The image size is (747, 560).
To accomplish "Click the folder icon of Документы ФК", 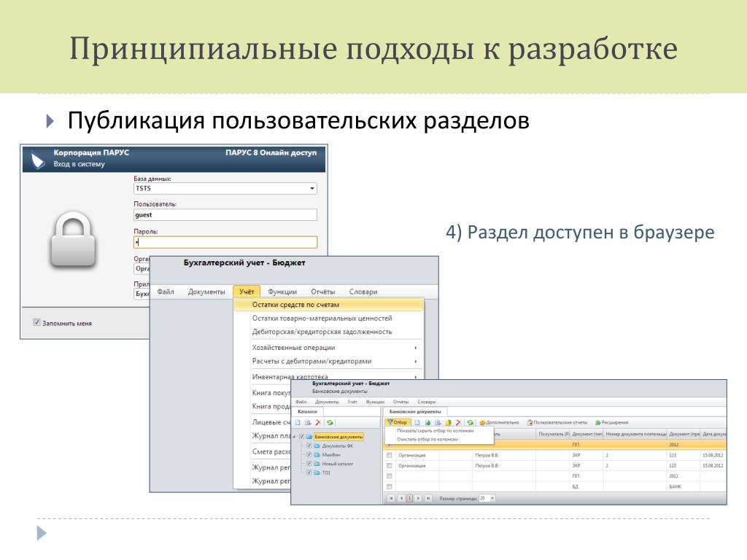I will (317, 446).
